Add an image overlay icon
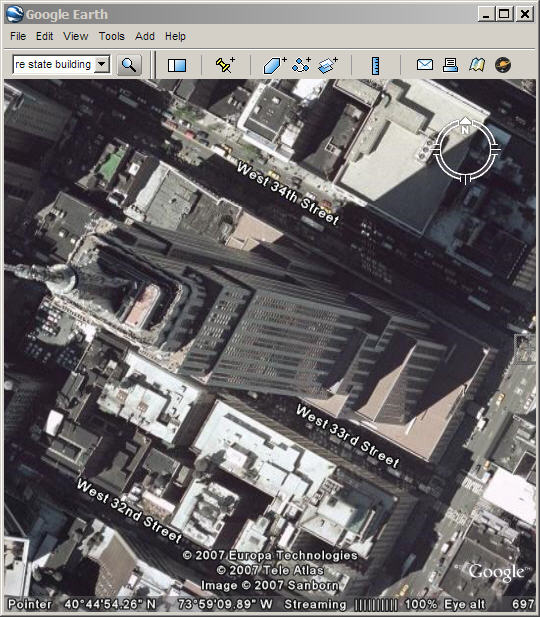540x617 pixels. pos(327,65)
